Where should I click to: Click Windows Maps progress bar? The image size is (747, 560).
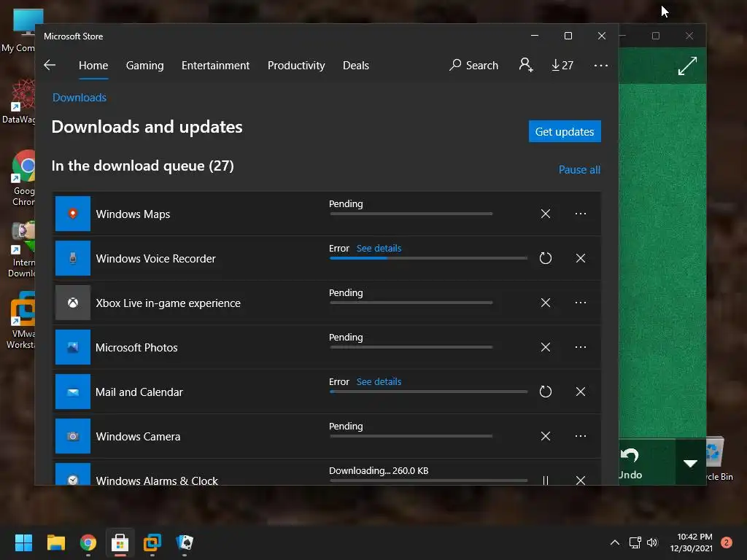pos(411,214)
